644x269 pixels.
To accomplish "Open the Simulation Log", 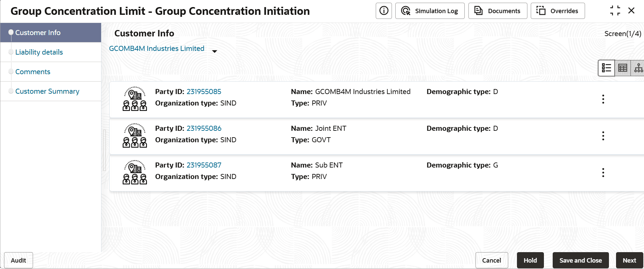I will tap(430, 11).
